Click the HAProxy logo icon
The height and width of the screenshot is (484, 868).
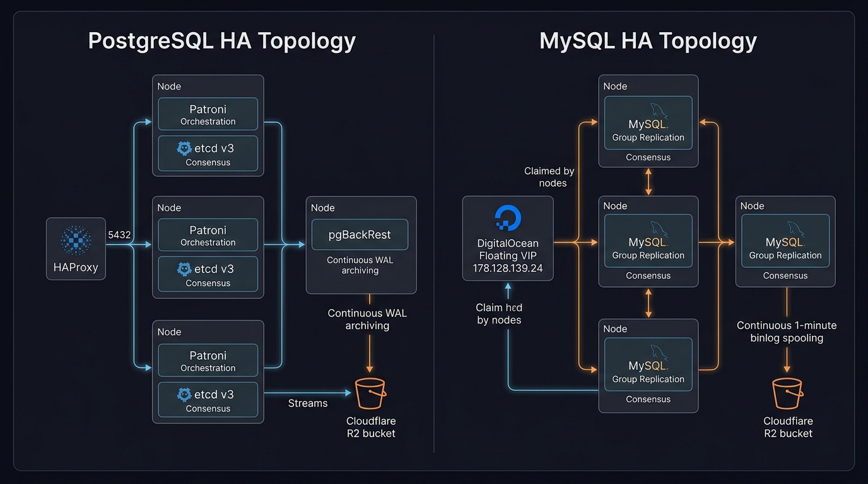(76, 241)
